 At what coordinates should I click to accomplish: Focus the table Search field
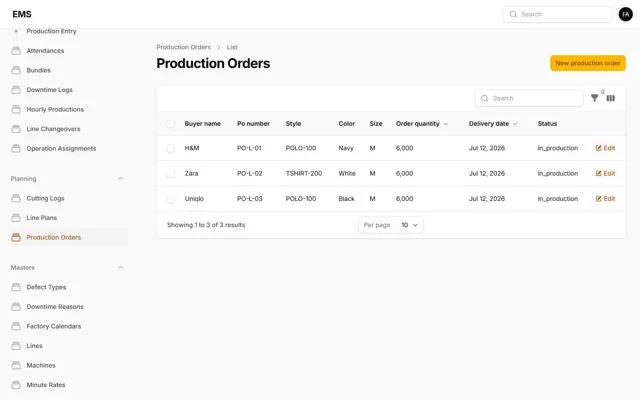click(x=529, y=98)
